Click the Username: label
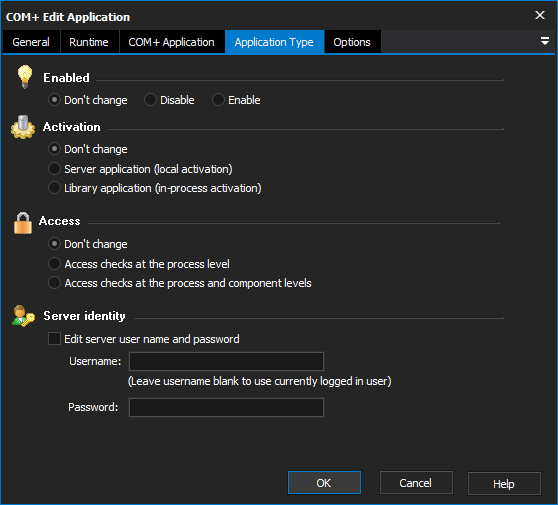The height and width of the screenshot is (505, 558). click(x=95, y=361)
